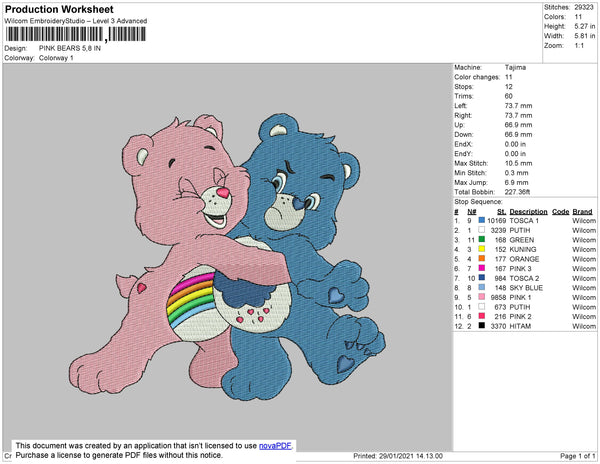Viewport: 600px width, 464px height.
Task: Click the design name 'PINK BEARS 5,8 IN'
Action: (x=70, y=48)
